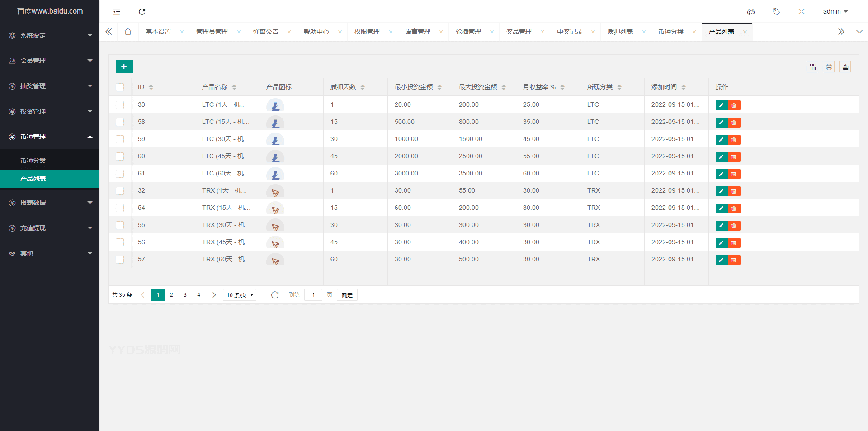The image size is (868, 431).
Task: Go to page 2 of the table
Action: pos(171,295)
